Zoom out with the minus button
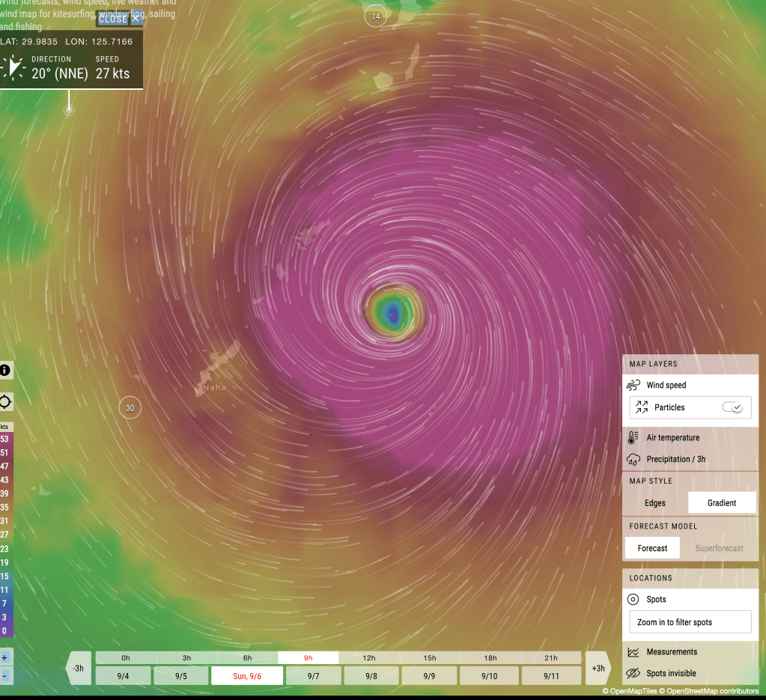The image size is (766, 700). [x=5, y=676]
